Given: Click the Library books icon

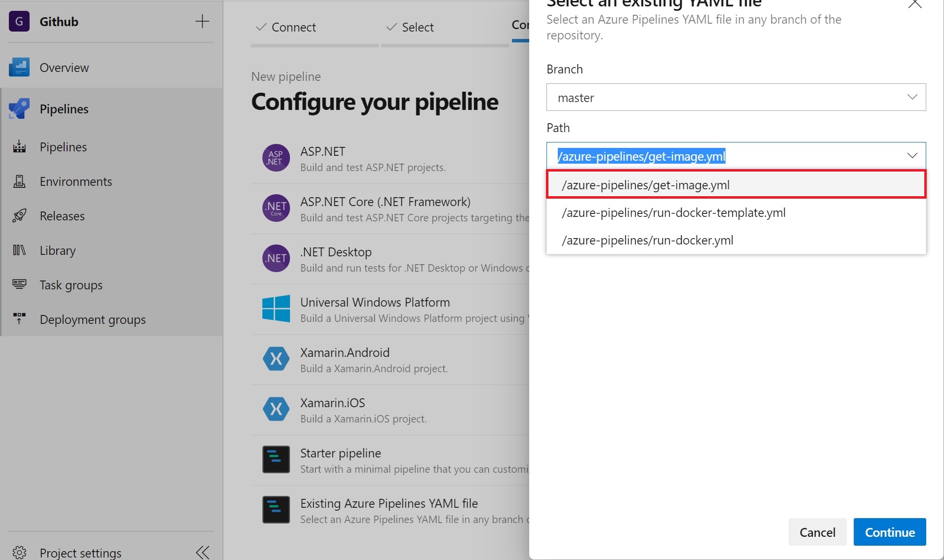Looking at the screenshot, I should pyautogui.click(x=19, y=250).
